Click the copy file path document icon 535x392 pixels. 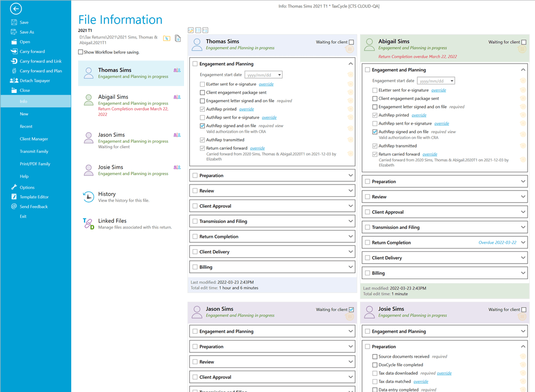click(x=178, y=38)
